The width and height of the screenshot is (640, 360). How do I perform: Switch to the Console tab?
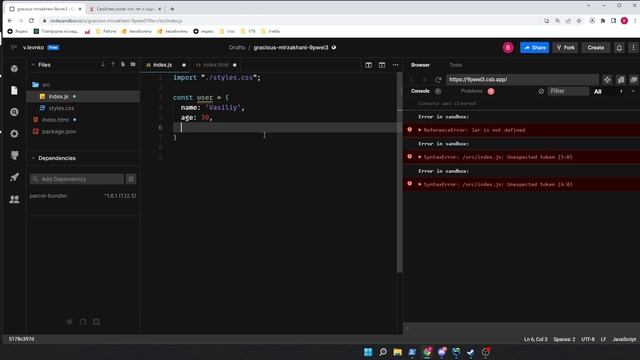[x=420, y=91]
